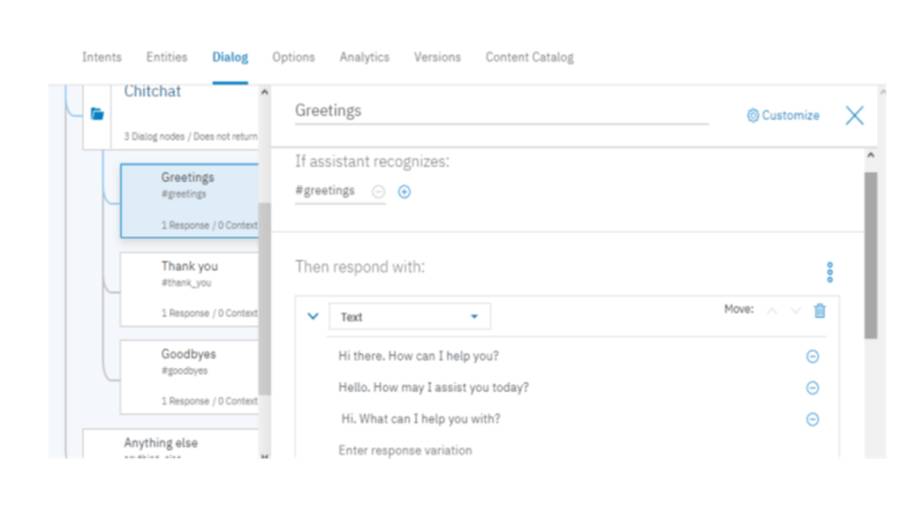Remove the "Hello. How may I assist you today?" variation
Viewport: 922px width, 519px height.
[x=812, y=388]
